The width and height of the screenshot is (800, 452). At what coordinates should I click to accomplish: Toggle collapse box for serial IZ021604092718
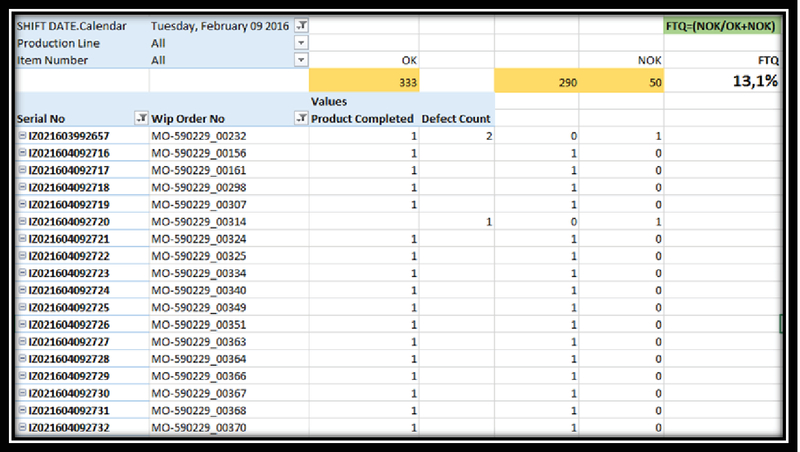coord(22,188)
